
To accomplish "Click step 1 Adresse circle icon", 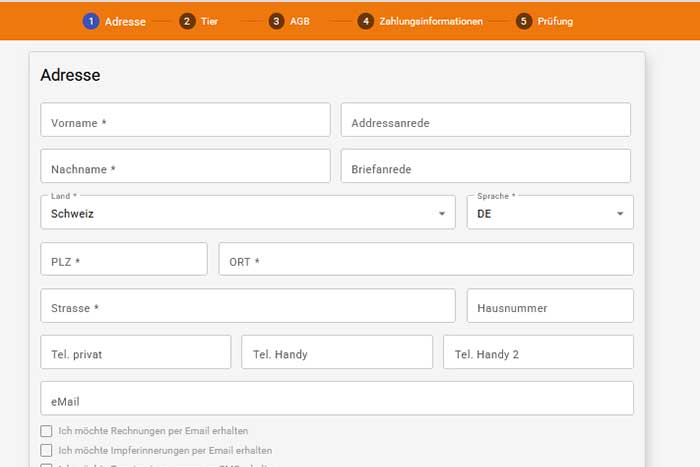I will pos(91,21).
